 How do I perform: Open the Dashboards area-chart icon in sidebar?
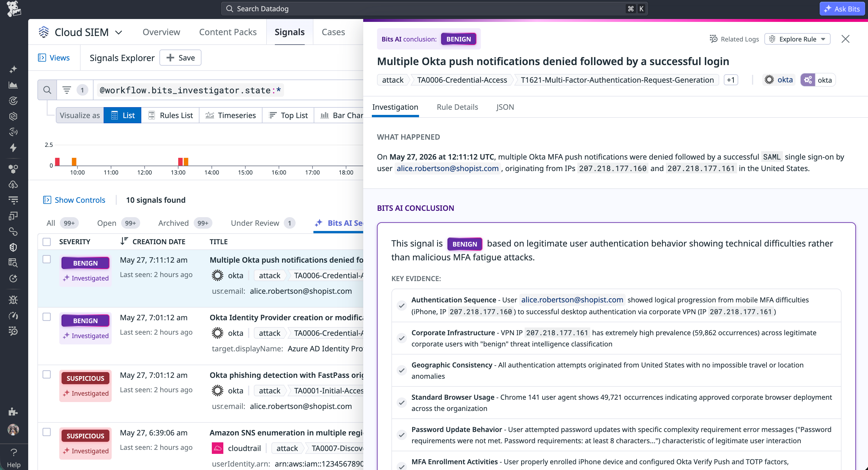coord(14,85)
